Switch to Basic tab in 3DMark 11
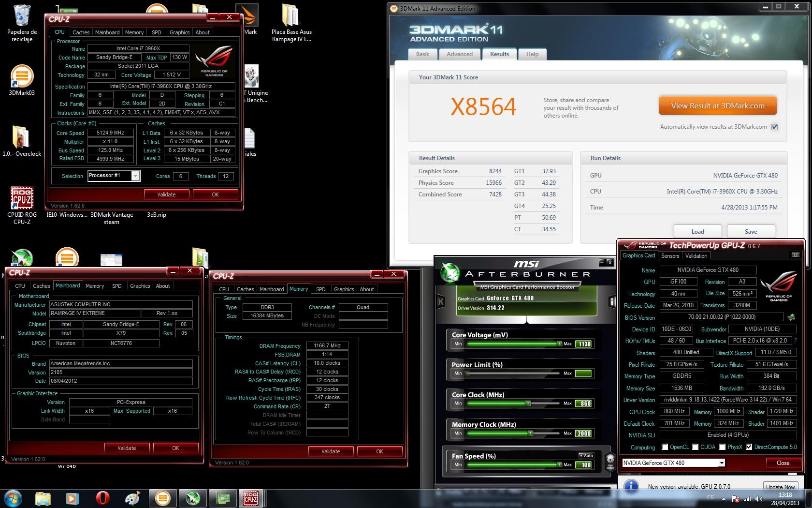Viewport: 812px width, 508px height. point(422,54)
